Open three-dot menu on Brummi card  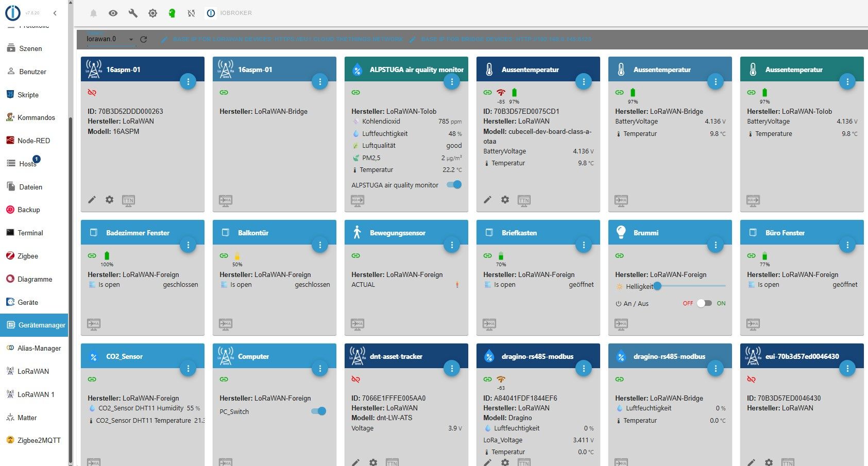tap(716, 245)
